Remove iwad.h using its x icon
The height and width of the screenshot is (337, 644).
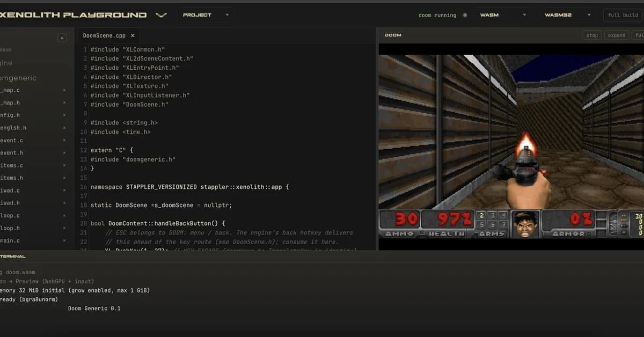(64, 203)
